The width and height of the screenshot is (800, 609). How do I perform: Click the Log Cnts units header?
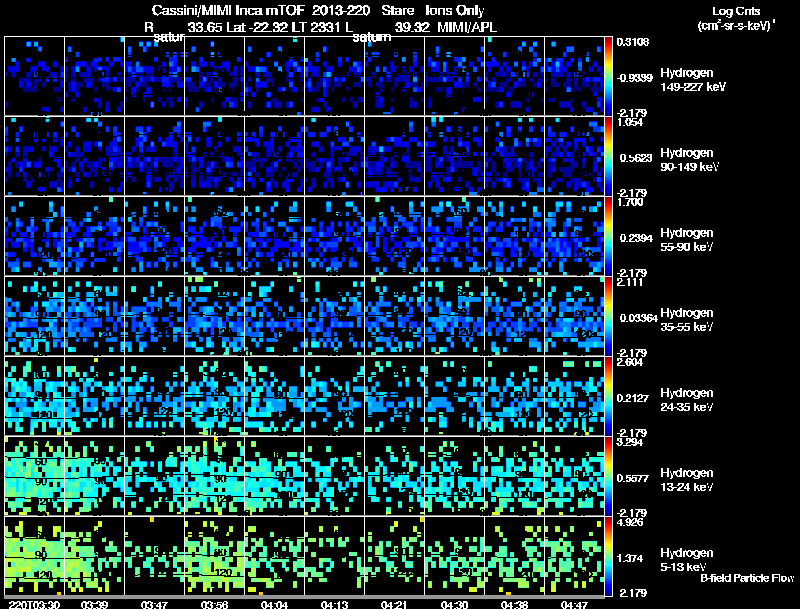coord(734,18)
